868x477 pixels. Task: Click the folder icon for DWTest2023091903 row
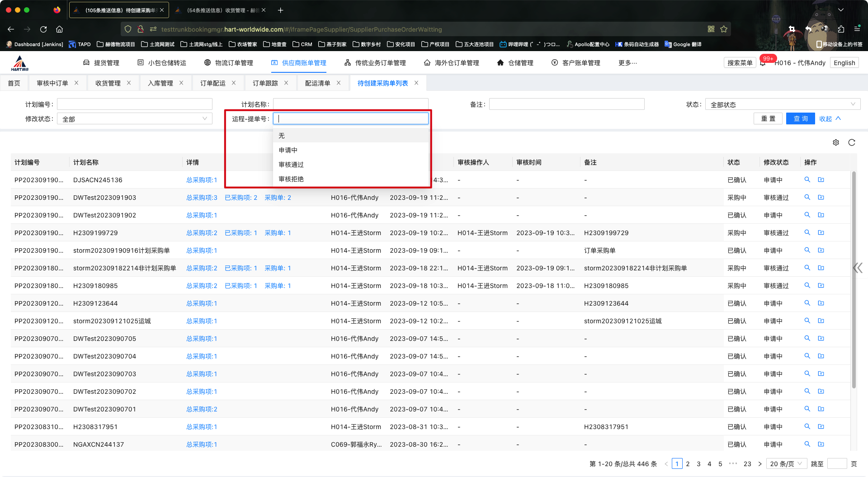click(821, 198)
